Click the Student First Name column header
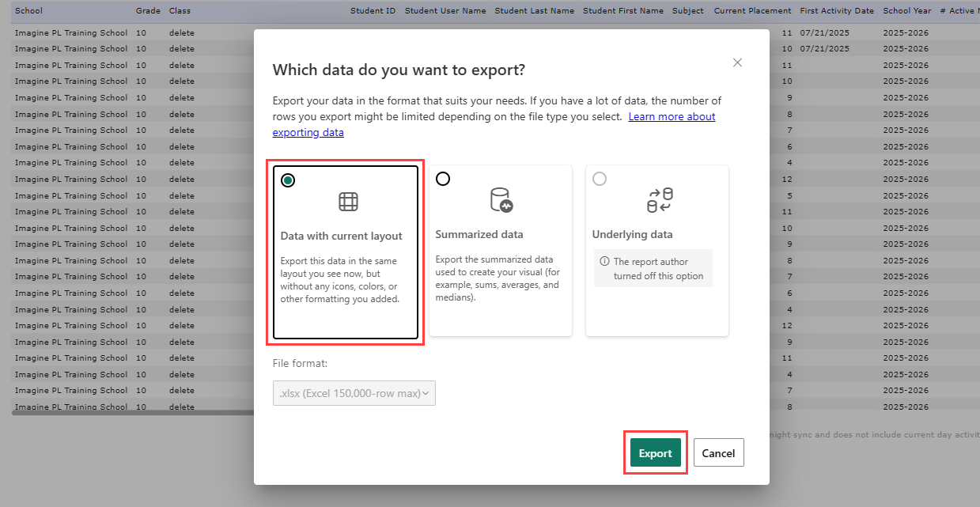Viewport: 980px width, 507px height. [x=623, y=11]
